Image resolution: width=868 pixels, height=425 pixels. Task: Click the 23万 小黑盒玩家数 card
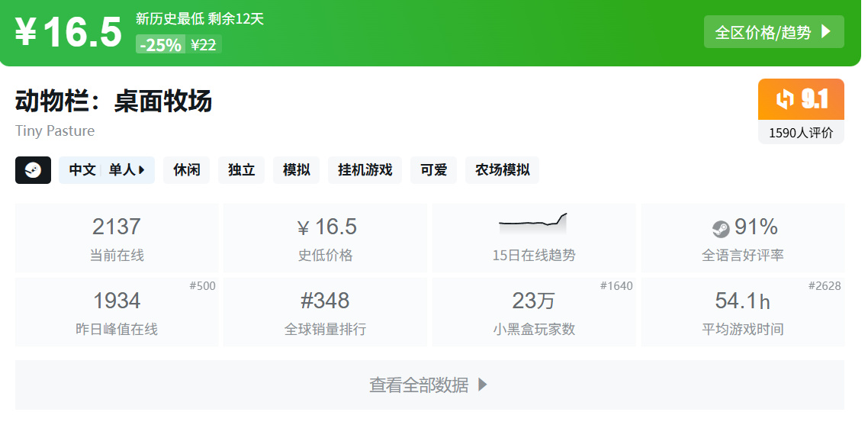click(534, 312)
